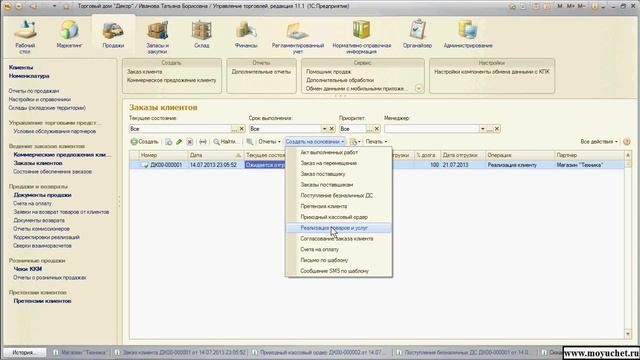Open the Финансы section

click(246, 35)
